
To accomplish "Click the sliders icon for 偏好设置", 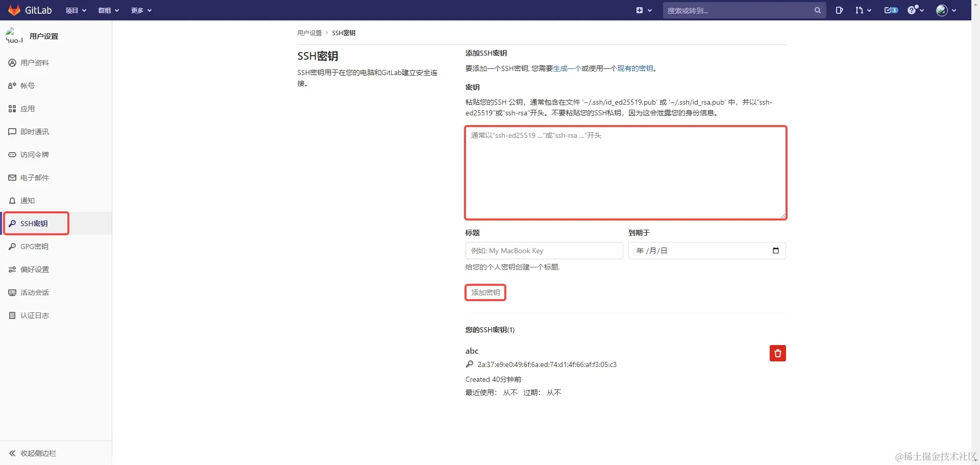I will coord(12,270).
